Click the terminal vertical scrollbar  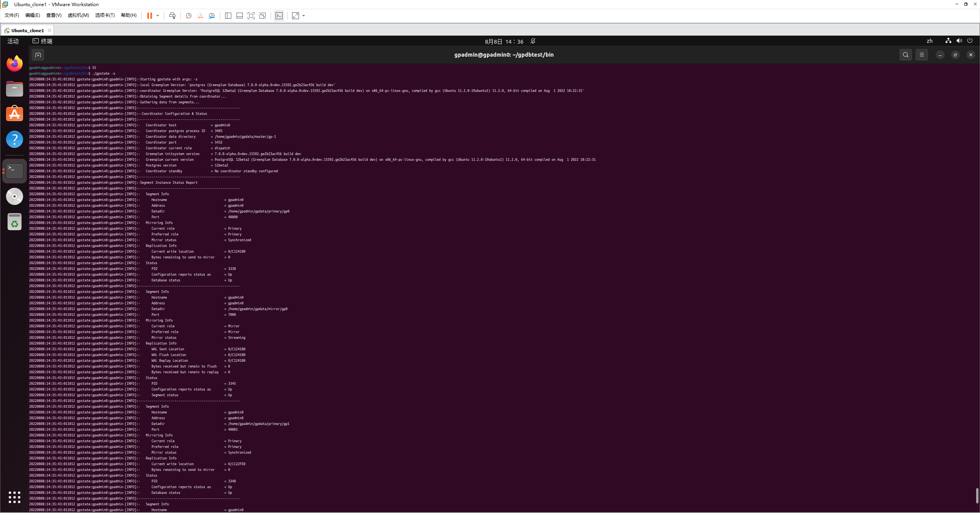pyautogui.click(x=977, y=496)
